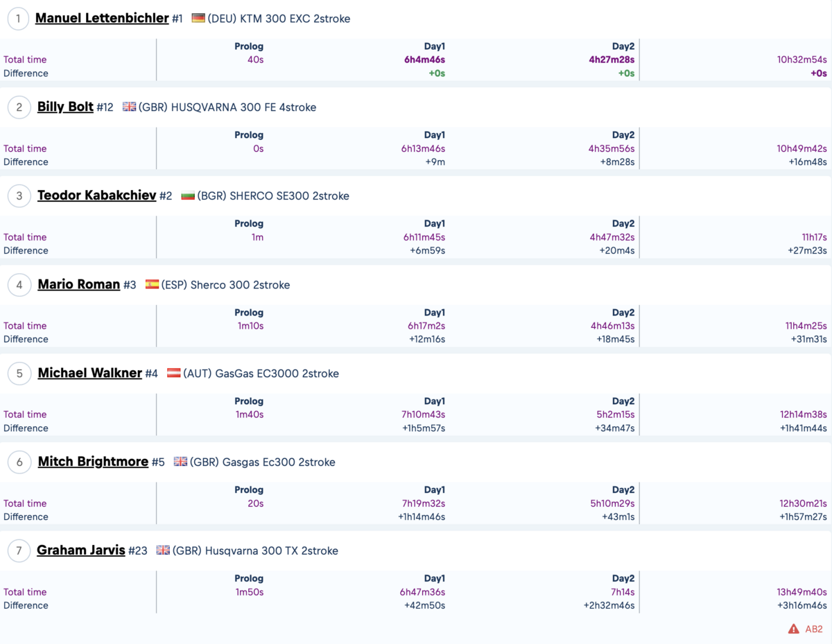This screenshot has width=832, height=644.
Task: Click the British flag icon beside Graham Jarvis
Action: pos(163,550)
